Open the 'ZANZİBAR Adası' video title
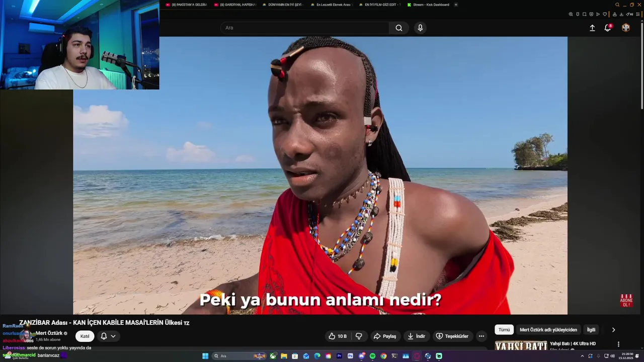This screenshot has height=362, width=644. (x=104, y=323)
